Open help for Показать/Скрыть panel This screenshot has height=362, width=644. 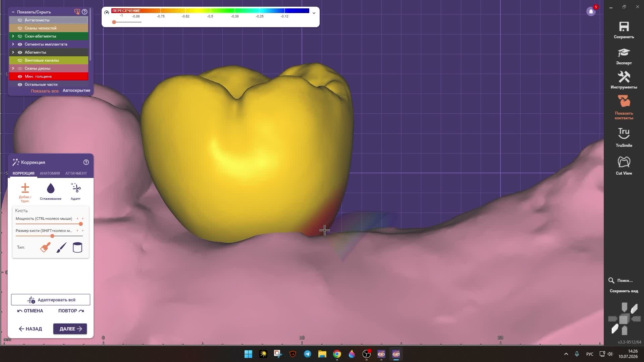(85, 12)
